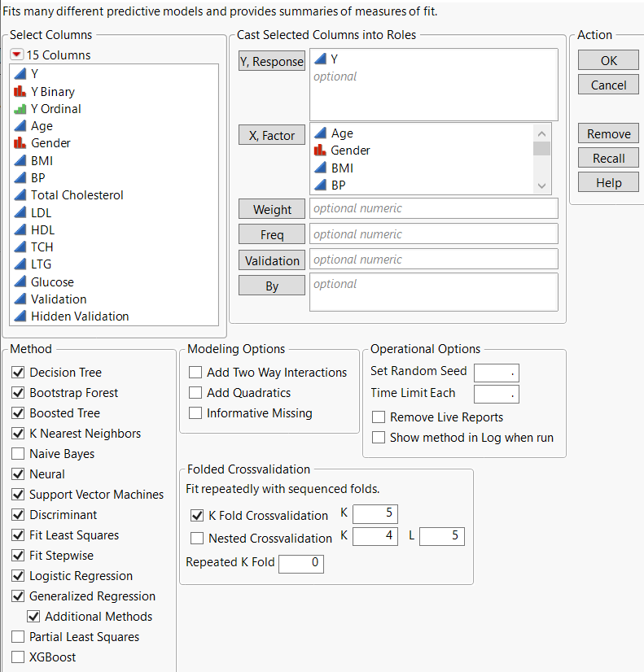
Task: Click the BMI icon in the X, Factor list
Action: pos(320,168)
